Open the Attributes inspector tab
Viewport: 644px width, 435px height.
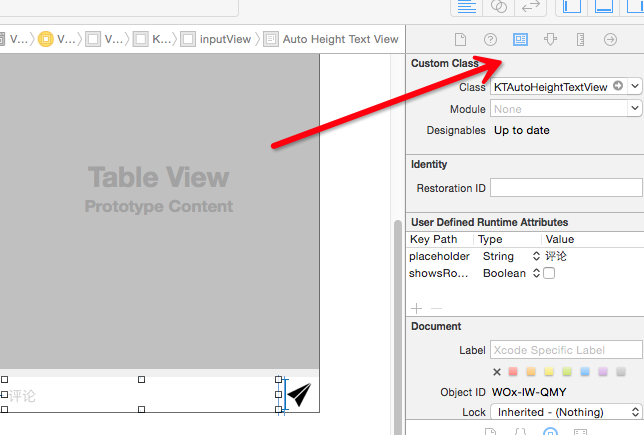550,39
